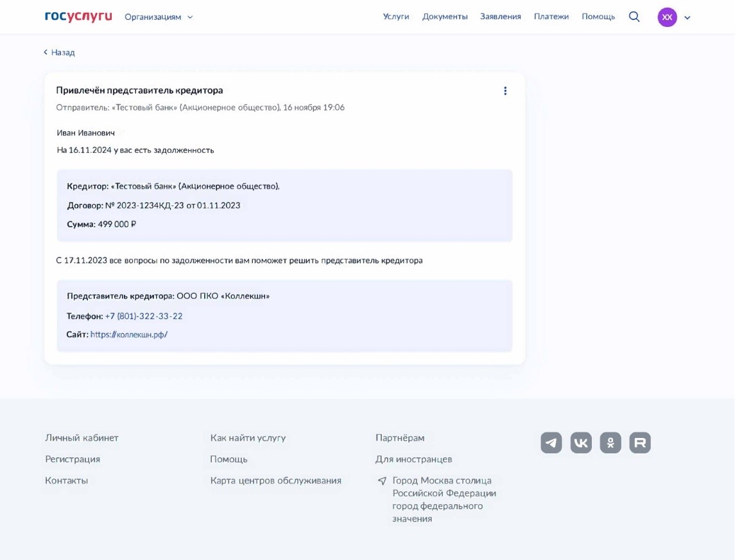
Task: Open the Платежи menu item
Action: 551,17
